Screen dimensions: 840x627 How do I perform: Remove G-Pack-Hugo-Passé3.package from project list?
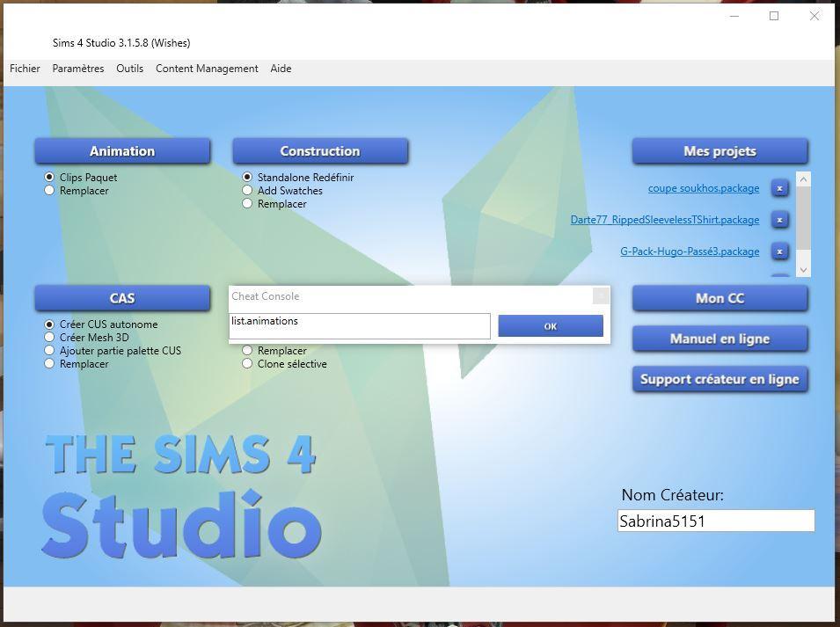(779, 252)
